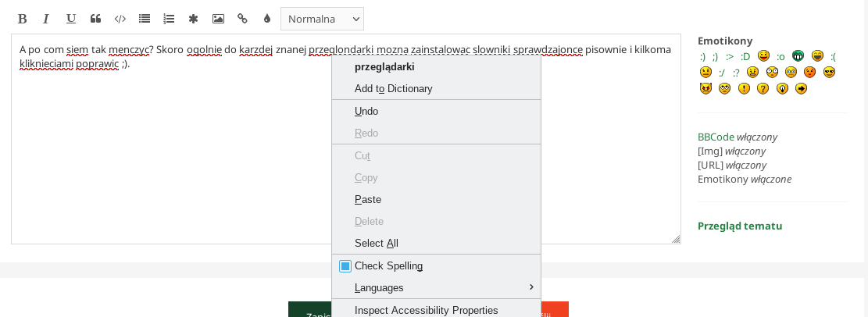Insert a quote block using the toolbar

click(x=95, y=19)
